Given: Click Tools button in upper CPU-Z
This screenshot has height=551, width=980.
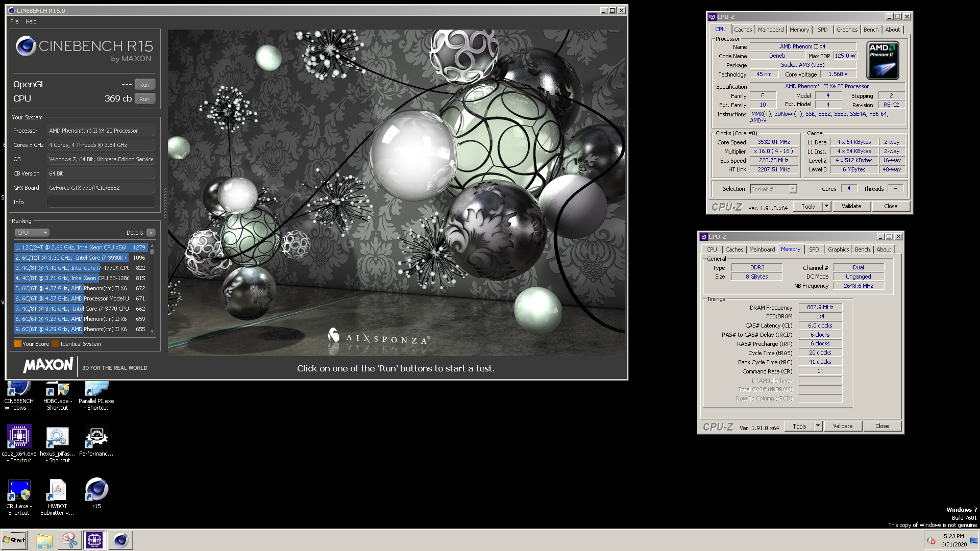Looking at the screenshot, I should (808, 206).
